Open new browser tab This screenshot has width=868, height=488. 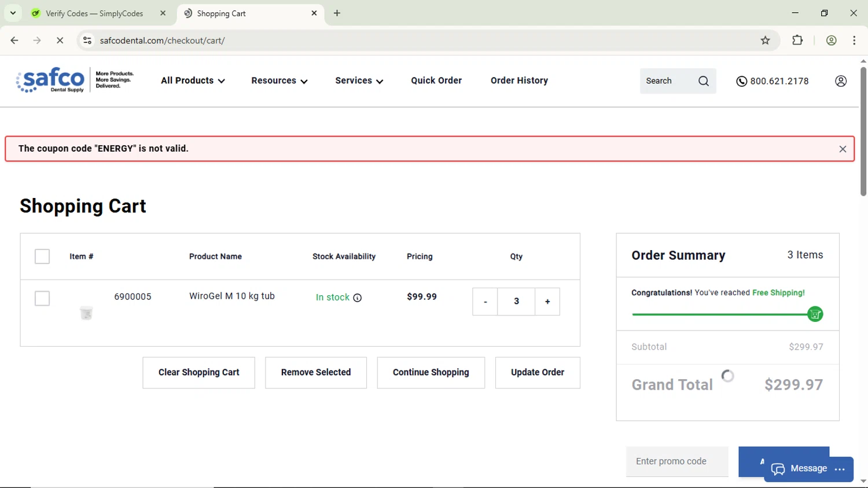coord(337,13)
